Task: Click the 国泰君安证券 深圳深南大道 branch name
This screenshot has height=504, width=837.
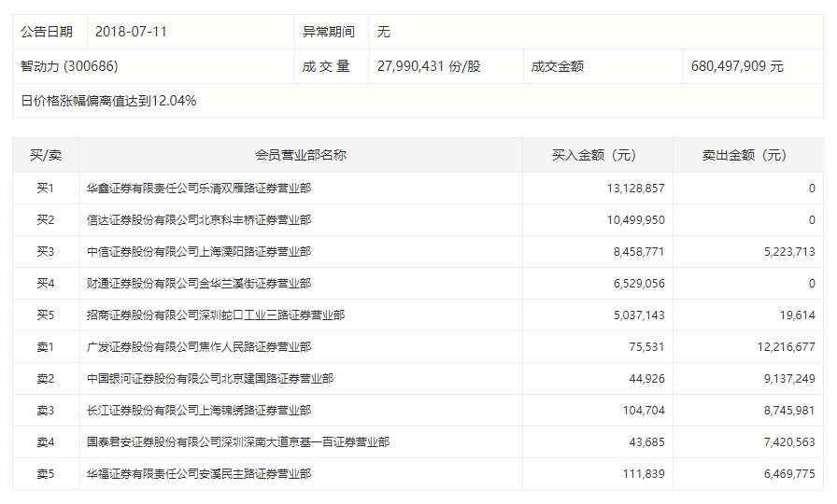Action: pyautogui.click(x=237, y=441)
